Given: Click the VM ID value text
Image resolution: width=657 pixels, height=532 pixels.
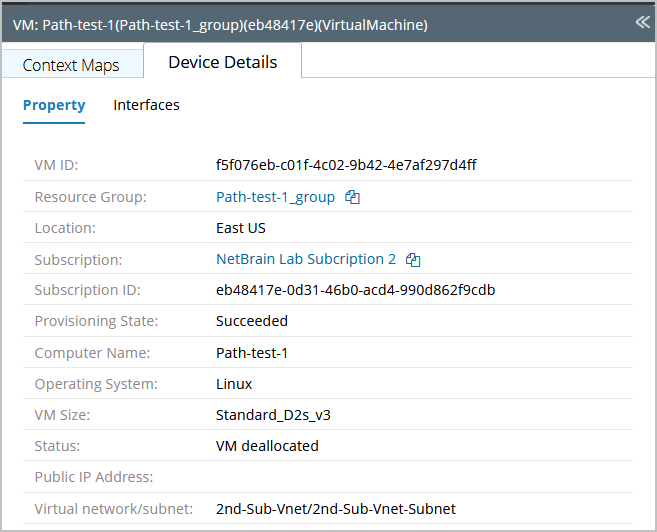Looking at the screenshot, I should click(x=346, y=165).
